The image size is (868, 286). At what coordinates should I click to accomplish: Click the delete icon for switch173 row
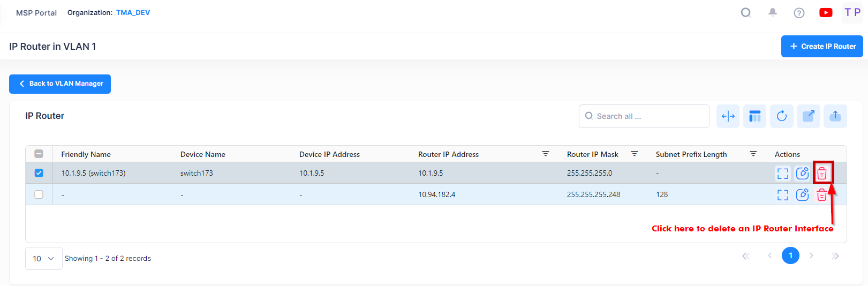tap(822, 174)
